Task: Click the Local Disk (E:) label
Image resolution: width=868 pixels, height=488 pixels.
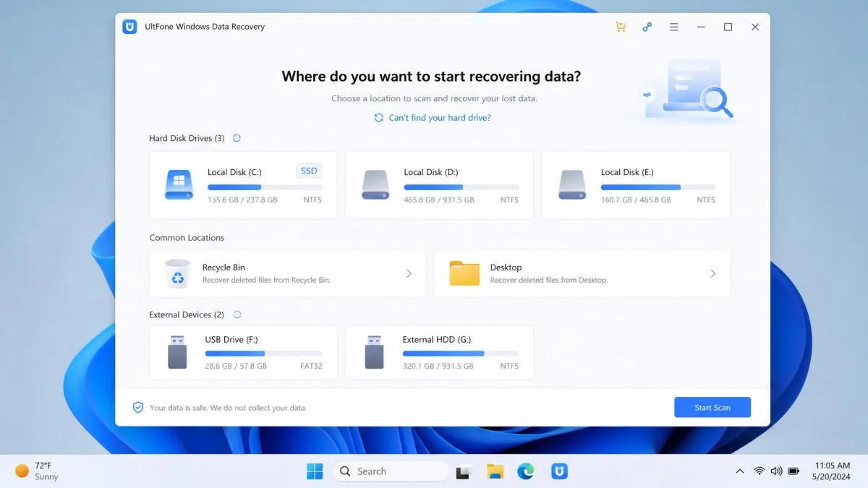Action: [627, 172]
